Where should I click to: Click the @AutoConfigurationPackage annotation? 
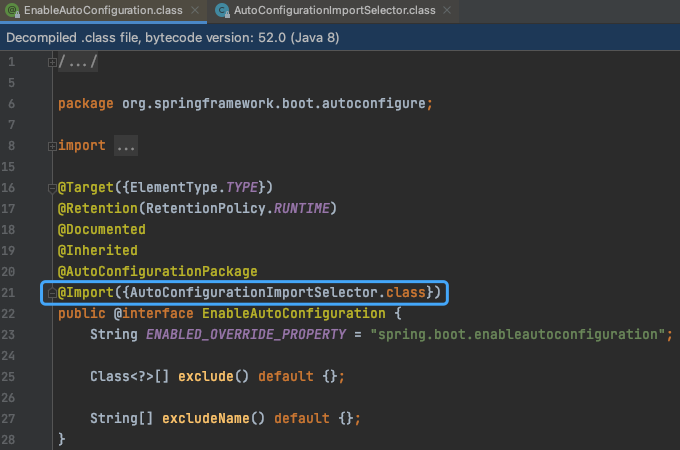(158, 271)
